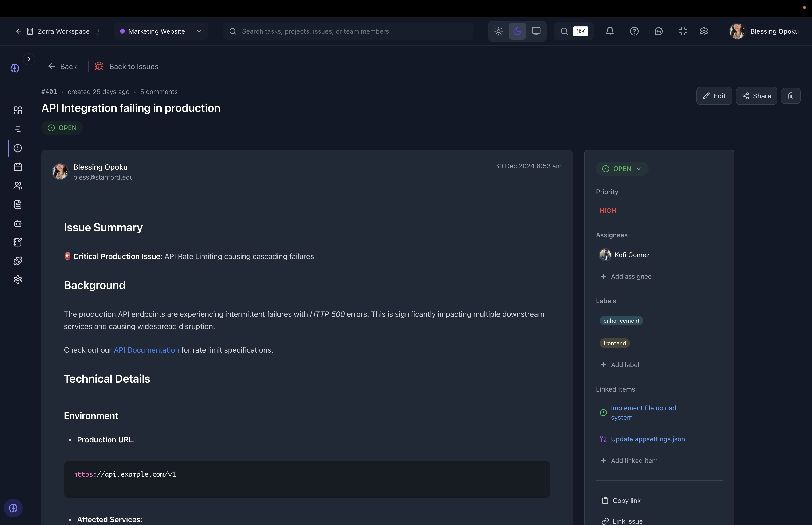Expand the collapsed sidebar chevron
812x525 pixels.
(29, 59)
